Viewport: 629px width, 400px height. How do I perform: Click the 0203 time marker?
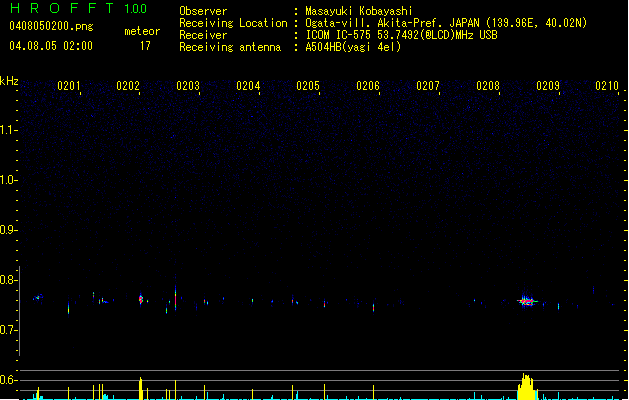tap(188, 86)
